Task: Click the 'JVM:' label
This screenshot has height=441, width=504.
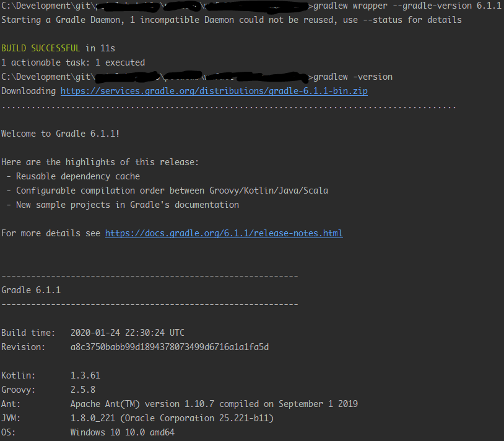Action: tap(11, 418)
